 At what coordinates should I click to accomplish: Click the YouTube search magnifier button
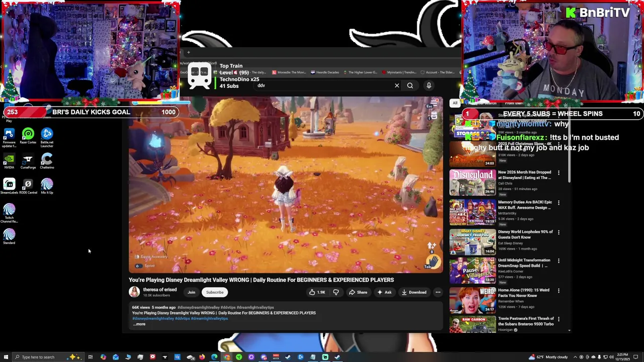coord(410,85)
